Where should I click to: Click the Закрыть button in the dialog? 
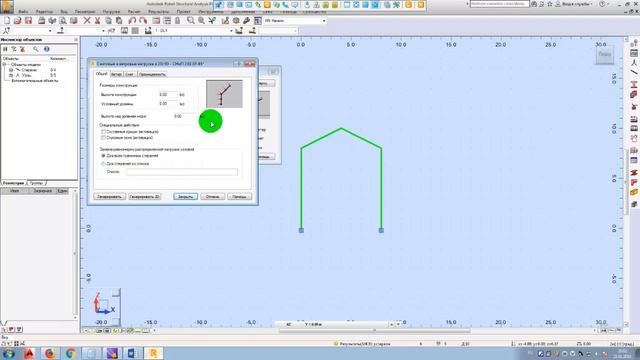point(185,197)
